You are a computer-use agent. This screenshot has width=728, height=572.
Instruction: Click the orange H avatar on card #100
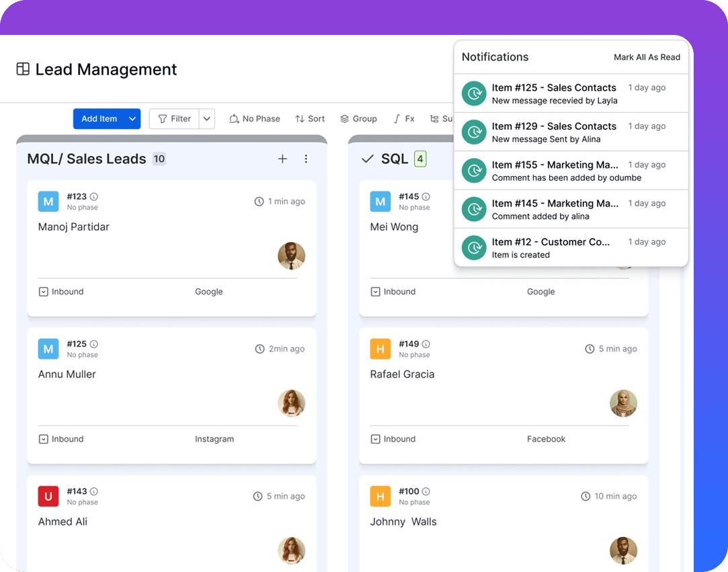[x=380, y=496]
